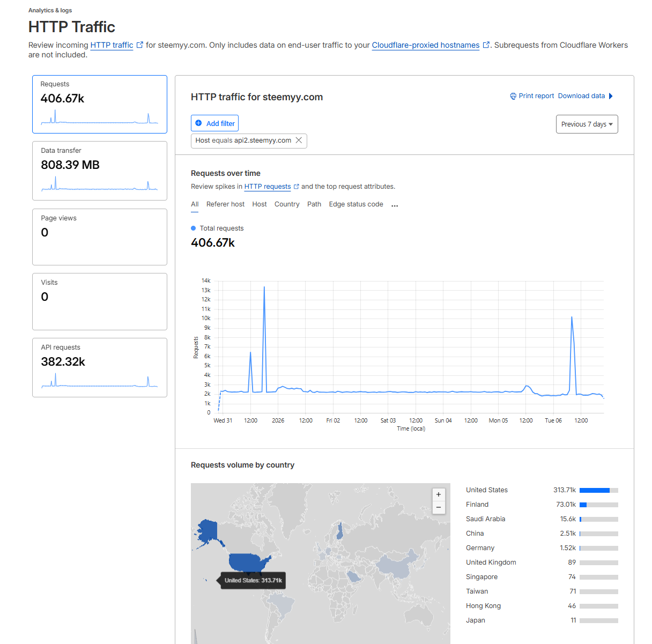Click the Requests volume by country heading
The width and height of the screenshot is (652, 644).
242,465
